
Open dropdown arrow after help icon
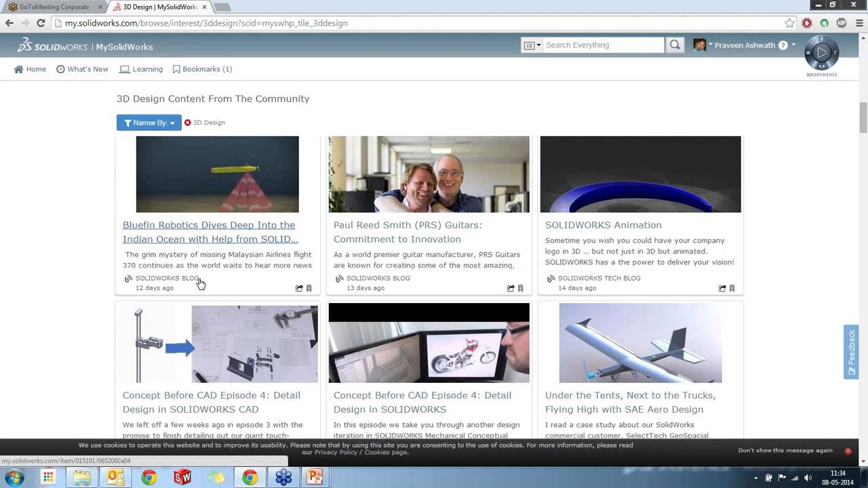pyautogui.click(x=793, y=45)
